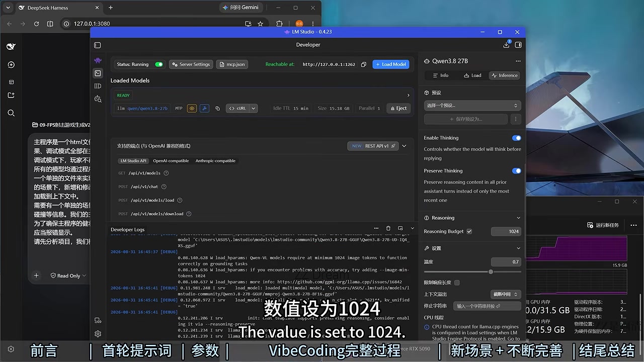Image resolution: width=644 pixels, height=362 pixels.
Task: Open the Read Only dropdown in DeepSeek Harness
Action: [68, 276]
